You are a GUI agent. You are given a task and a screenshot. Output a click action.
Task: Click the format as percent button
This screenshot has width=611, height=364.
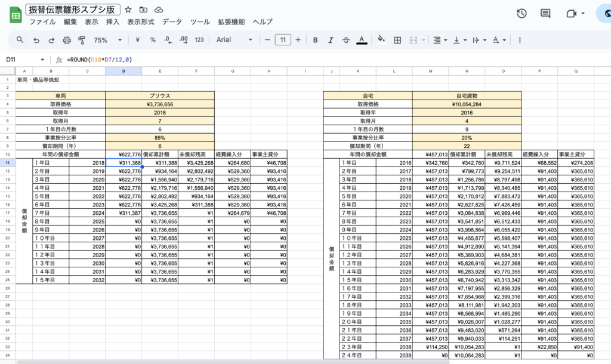[x=153, y=40]
